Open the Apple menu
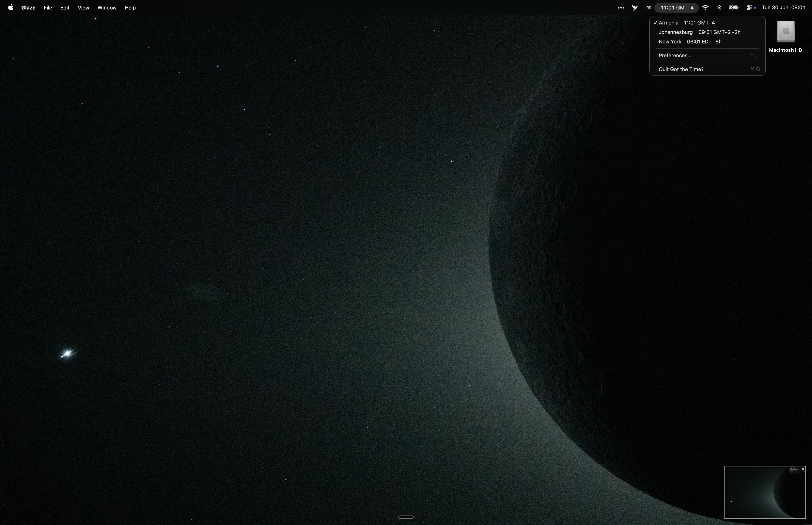812x525 pixels. 10,8
